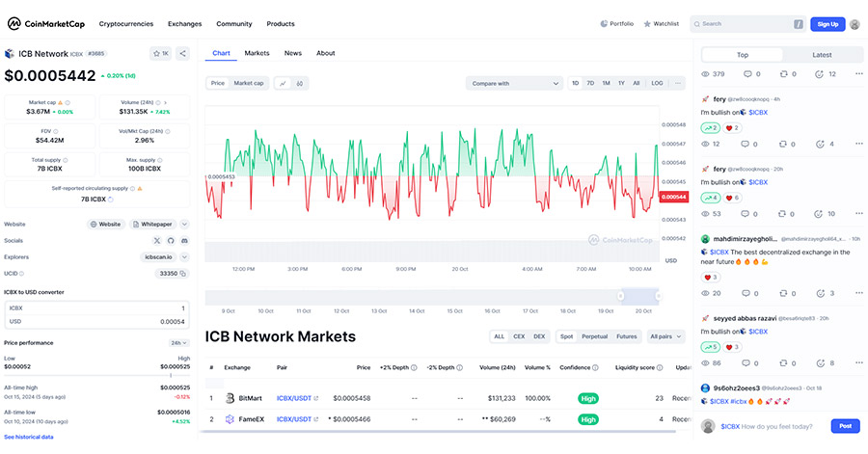Expand Website links chevron
The height and width of the screenshot is (454, 868).
tap(184, 224)
